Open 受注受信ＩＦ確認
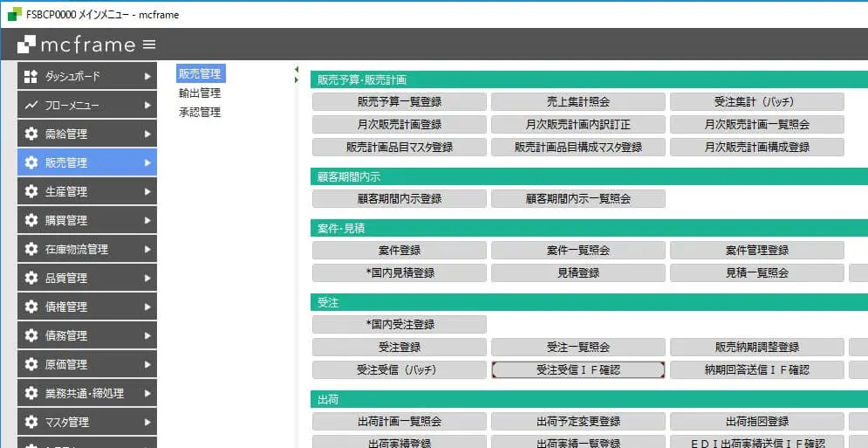 [578, 370]
